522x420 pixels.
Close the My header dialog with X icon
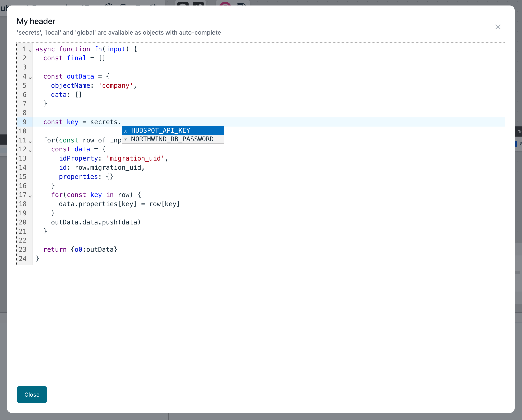tap(498, 27)
